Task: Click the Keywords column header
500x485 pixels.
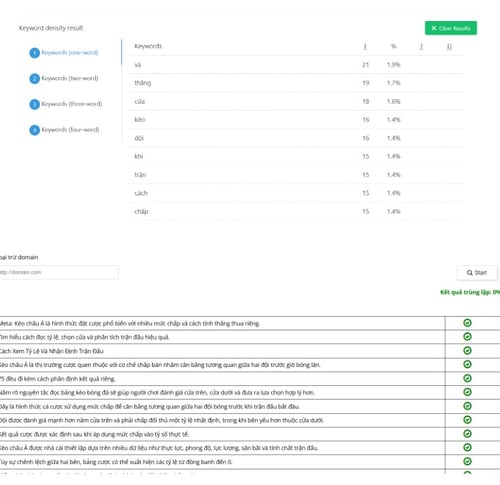Action: point(148,46)
